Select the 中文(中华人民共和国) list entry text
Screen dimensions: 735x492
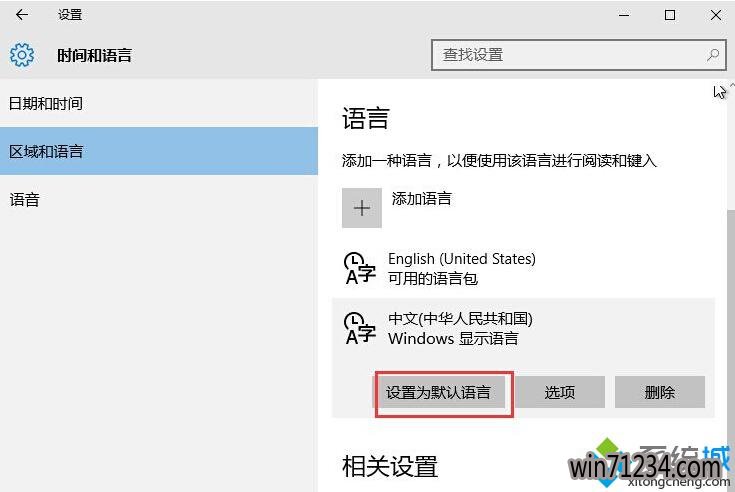460,319
